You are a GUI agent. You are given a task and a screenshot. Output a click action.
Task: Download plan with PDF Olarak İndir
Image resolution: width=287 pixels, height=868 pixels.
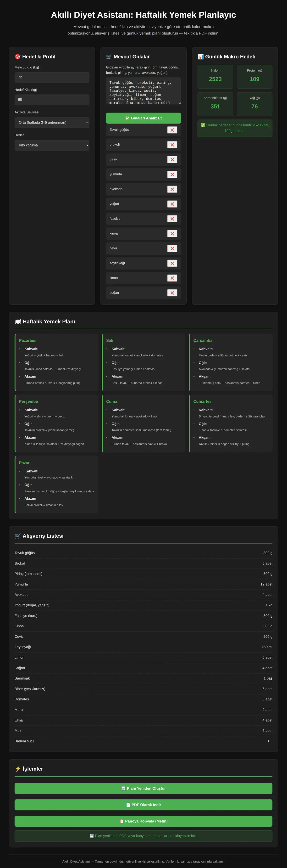pos(143,805)
